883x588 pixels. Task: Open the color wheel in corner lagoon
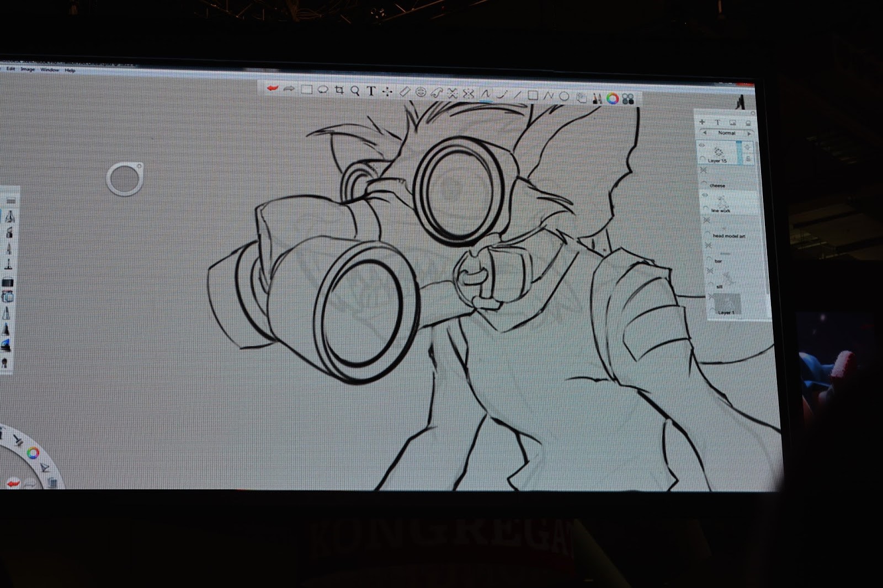[33, 452]
